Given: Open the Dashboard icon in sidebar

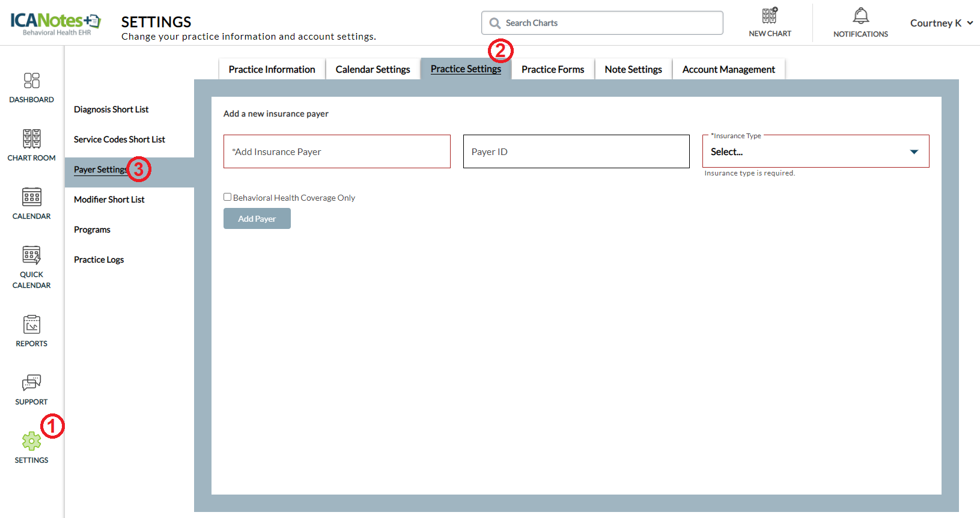Looking at the screenshot, I should [31, 81].
